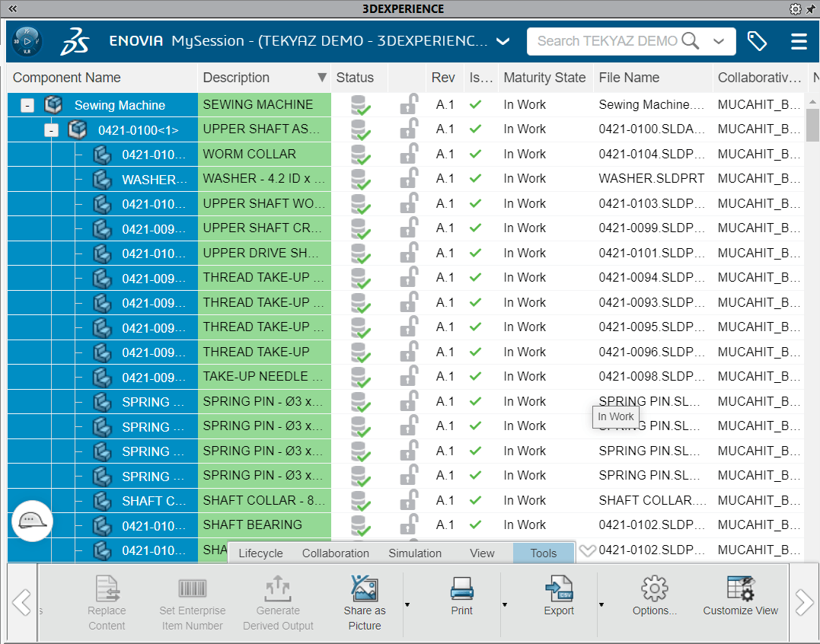Image resolution: width=820 pixels, height=644 pixels.
Task: Open the assistant helmet chat bubble
Action: pyautogui.click(x=32, y=521)
